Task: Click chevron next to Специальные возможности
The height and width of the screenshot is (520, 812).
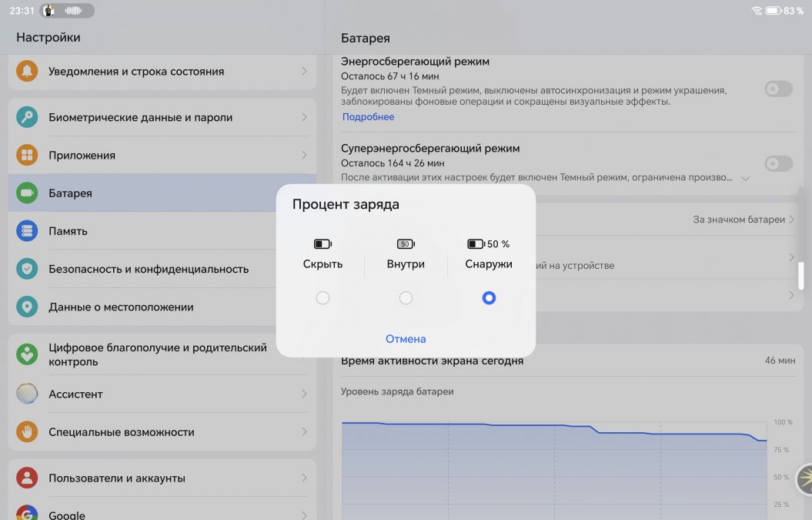Action: 305,432
